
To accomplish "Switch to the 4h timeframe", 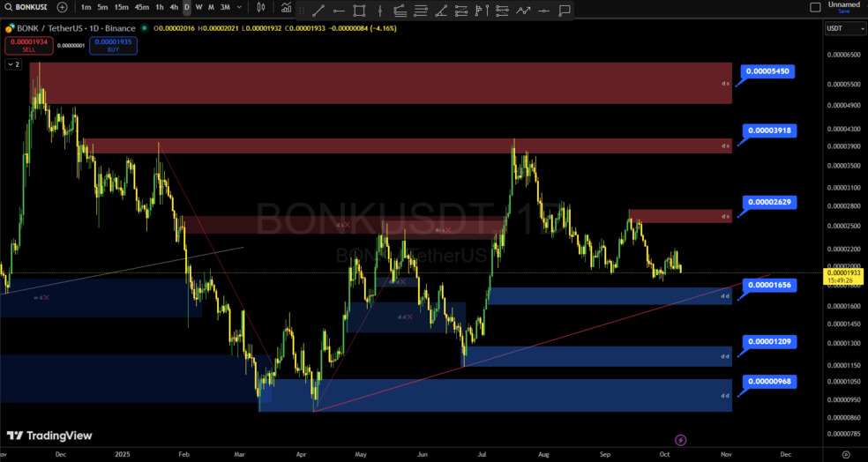I will (x=174, y=7).
